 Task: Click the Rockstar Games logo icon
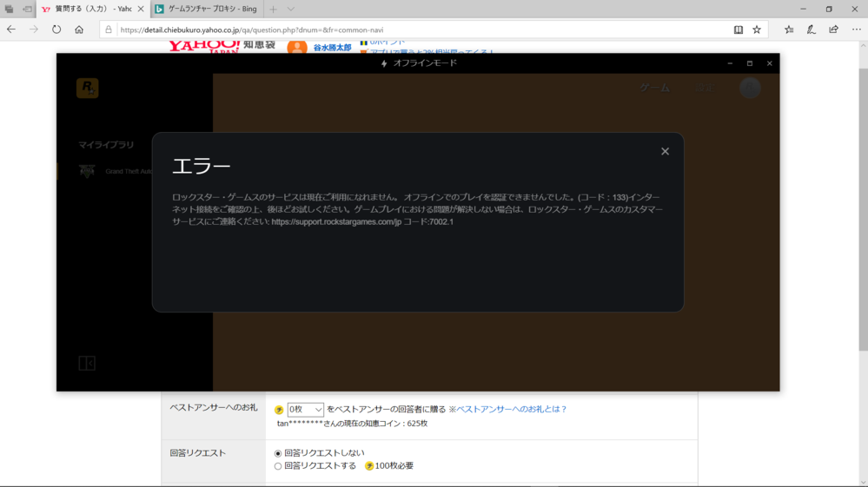point(88,88)
